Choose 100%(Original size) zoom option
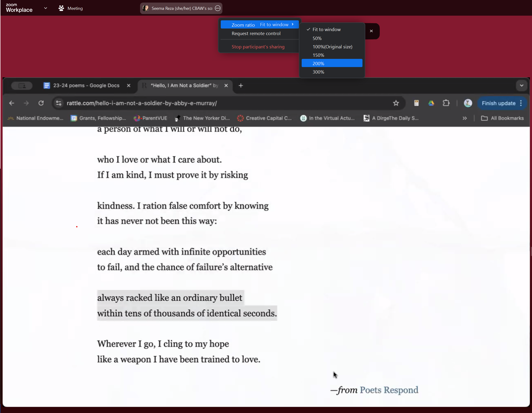Viewport: 532px width, 413px height. (x=332, y=47)
